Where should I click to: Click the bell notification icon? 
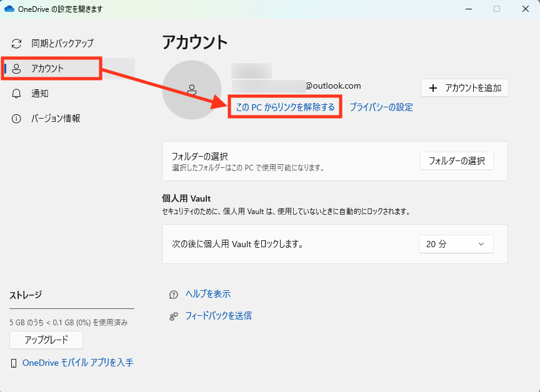click(16, 94)
